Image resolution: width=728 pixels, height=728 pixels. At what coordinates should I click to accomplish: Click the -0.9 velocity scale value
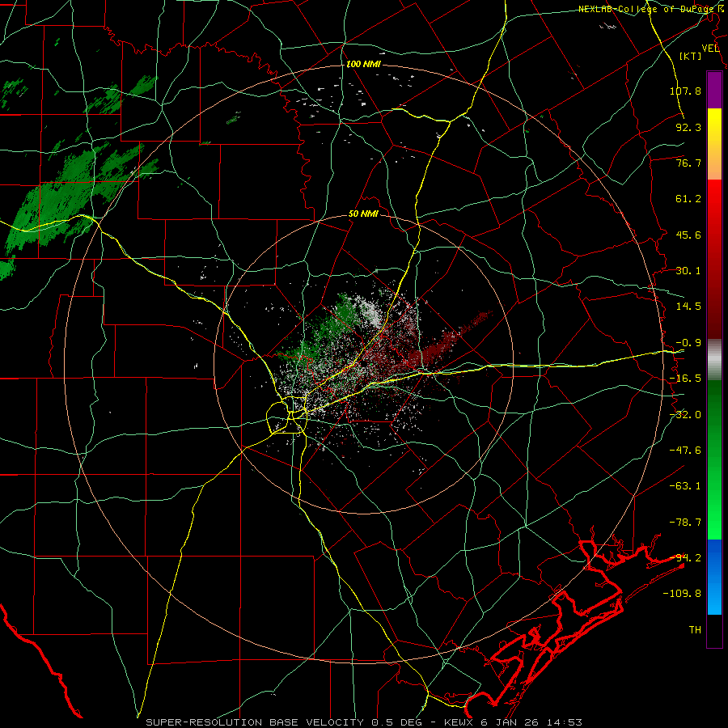(x=688, y=343)
